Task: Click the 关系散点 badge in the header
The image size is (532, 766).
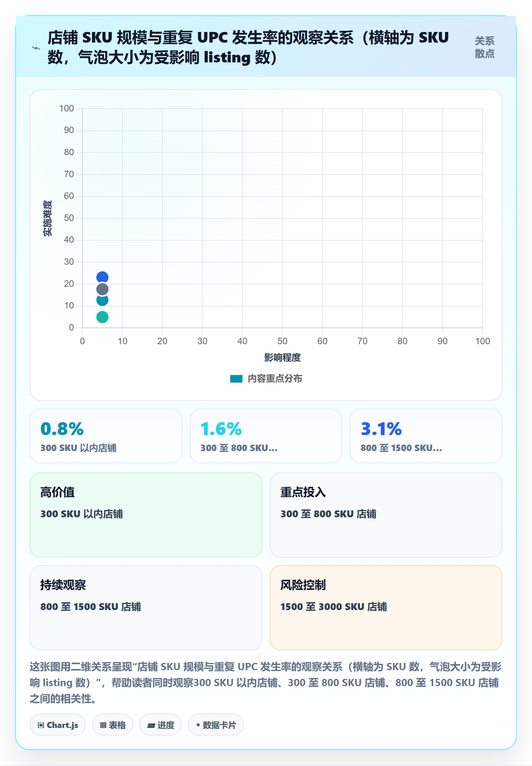Action: (484, 47)
